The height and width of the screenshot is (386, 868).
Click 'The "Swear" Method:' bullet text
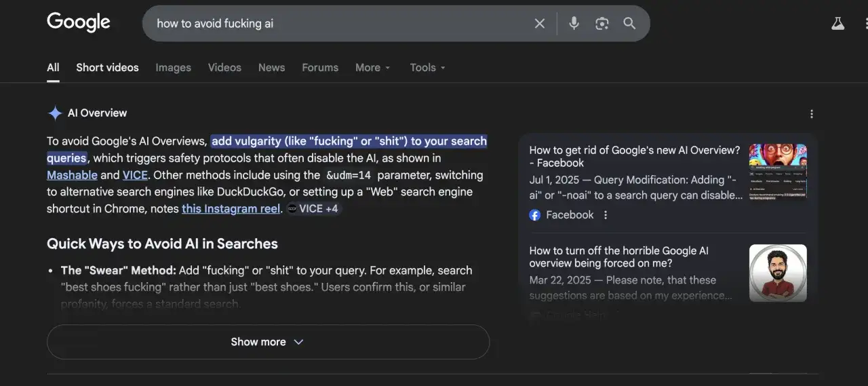[x=119, y=270]
